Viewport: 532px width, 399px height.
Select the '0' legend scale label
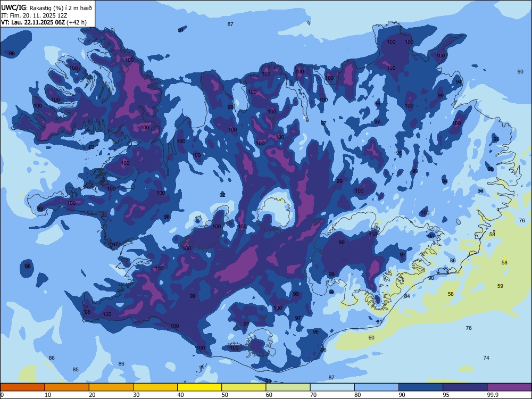2,395
